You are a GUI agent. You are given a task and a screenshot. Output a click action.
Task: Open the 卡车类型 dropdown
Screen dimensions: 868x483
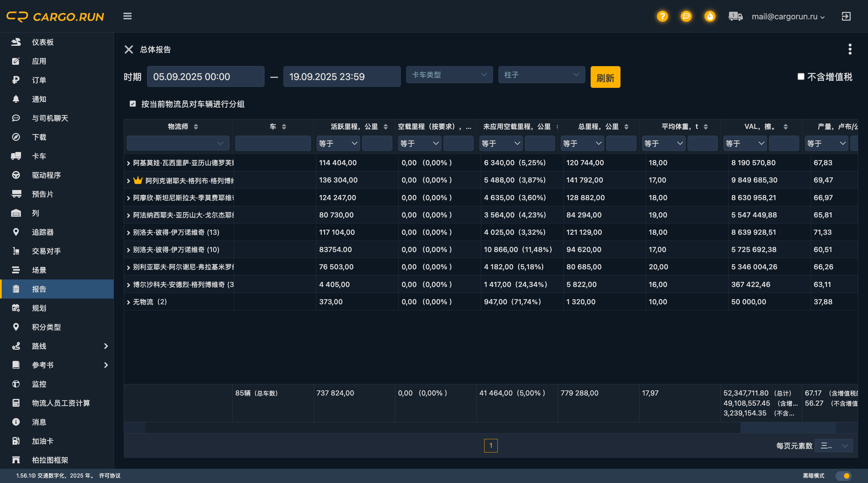(x=449, y=75)
